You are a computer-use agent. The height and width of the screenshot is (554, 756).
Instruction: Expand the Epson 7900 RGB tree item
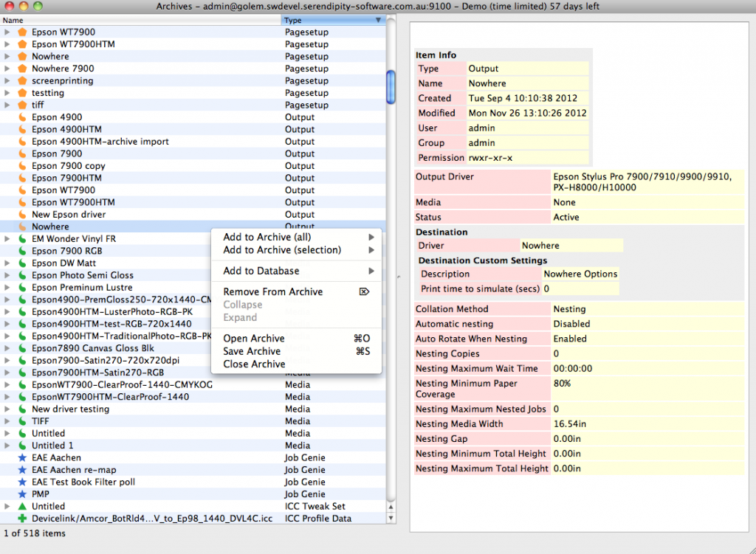pyautogui.click(x=7, y=251)
